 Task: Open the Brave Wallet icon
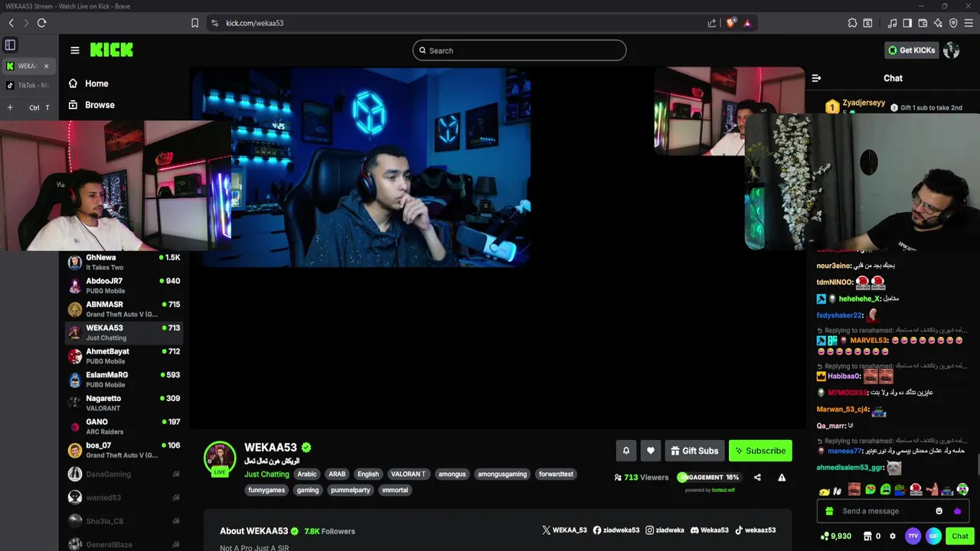coord(923,23)
